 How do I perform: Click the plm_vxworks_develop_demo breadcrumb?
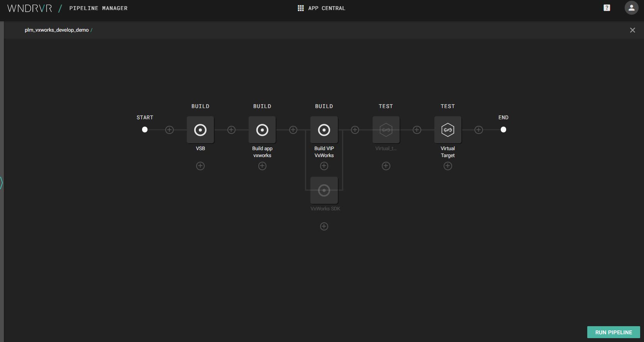(57, 30)
